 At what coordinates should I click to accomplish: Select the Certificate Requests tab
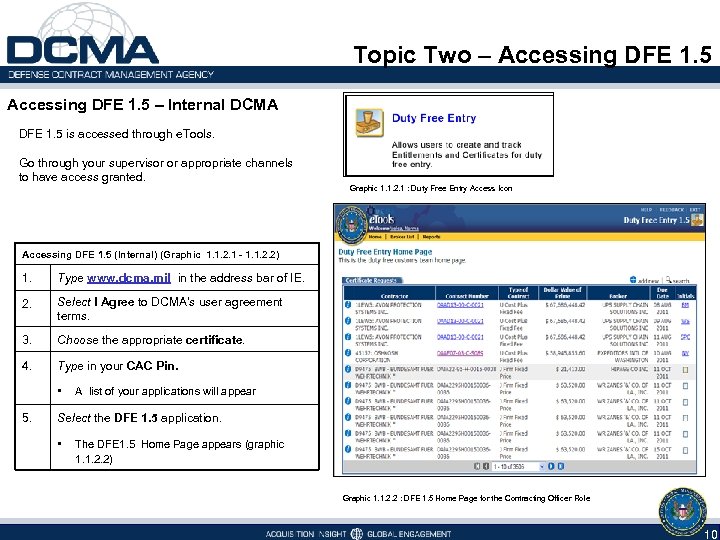point(372,280)
